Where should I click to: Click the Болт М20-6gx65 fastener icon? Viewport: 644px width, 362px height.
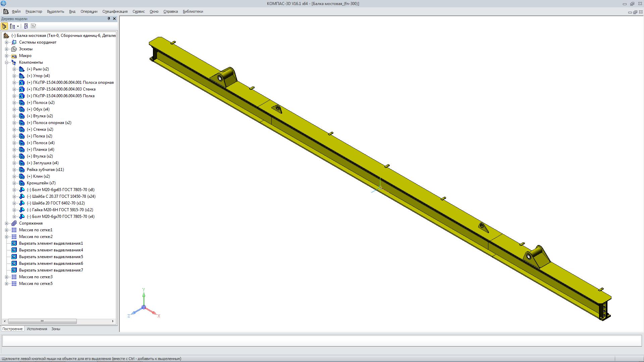pos(22,190)
